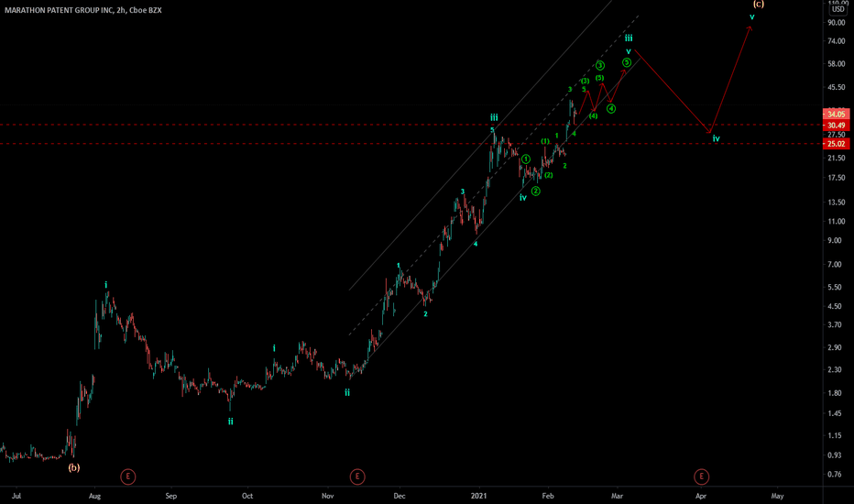Click the 74.00 level on price axis

click(836, 41)
